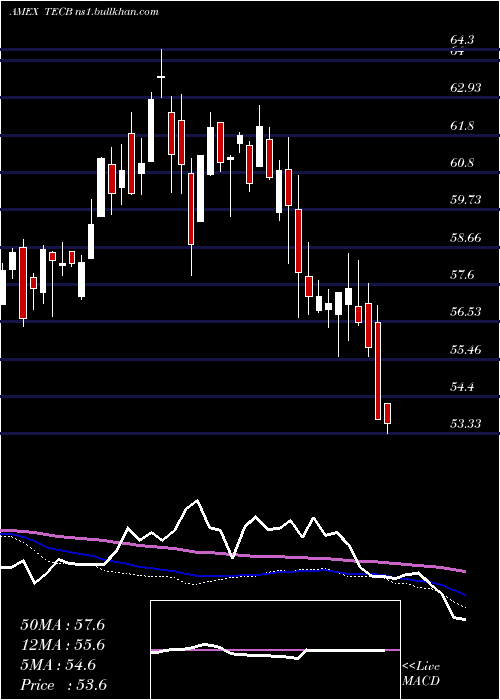Click the 54.4 price axis label

tap(462, 387)
